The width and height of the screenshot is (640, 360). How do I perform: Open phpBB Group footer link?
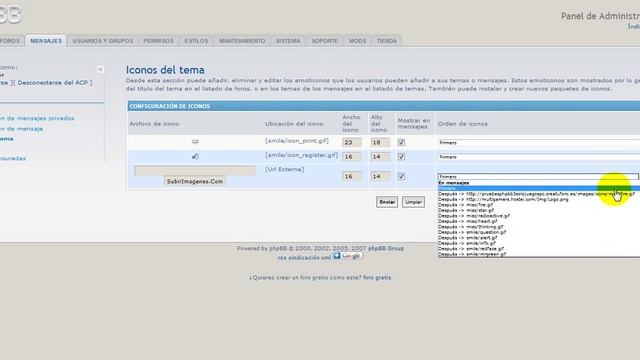(386, 248)
